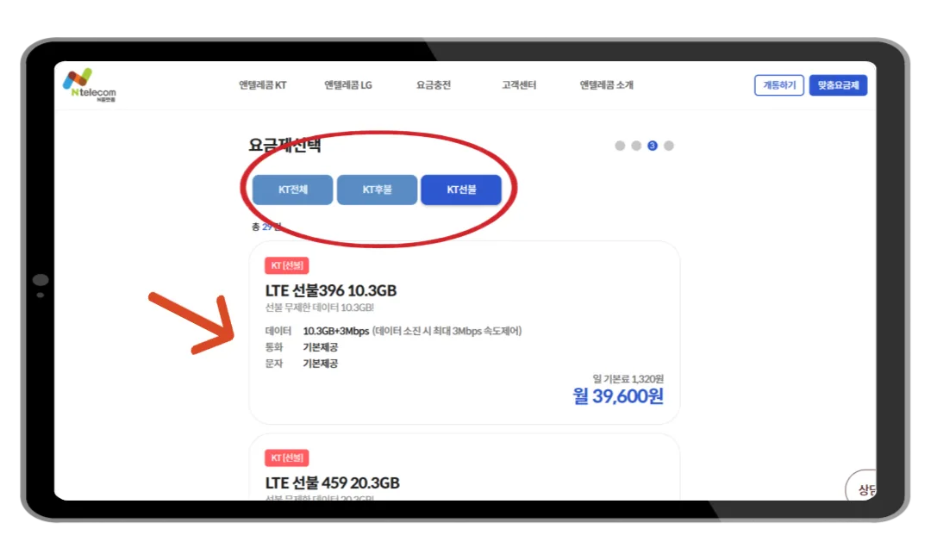Click the KT[선불] badge on 선불 459 card
Viewport: 931px width, 560px height.
coord(287,458)
